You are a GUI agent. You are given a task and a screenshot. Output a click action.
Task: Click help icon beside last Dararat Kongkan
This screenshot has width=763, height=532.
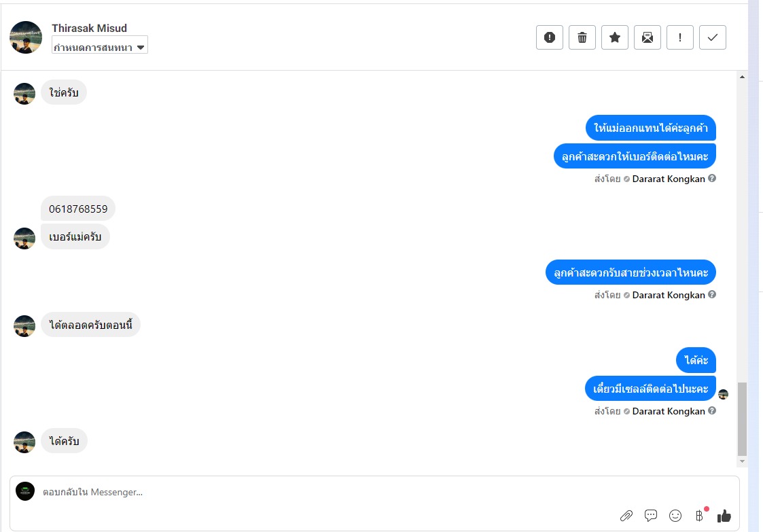click(x=712, y=411)
